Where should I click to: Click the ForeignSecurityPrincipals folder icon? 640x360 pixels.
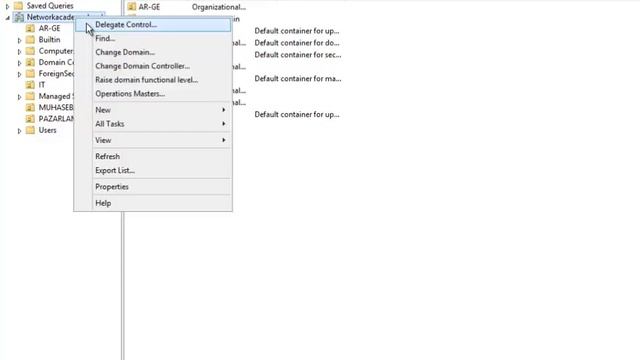[30, 73]
